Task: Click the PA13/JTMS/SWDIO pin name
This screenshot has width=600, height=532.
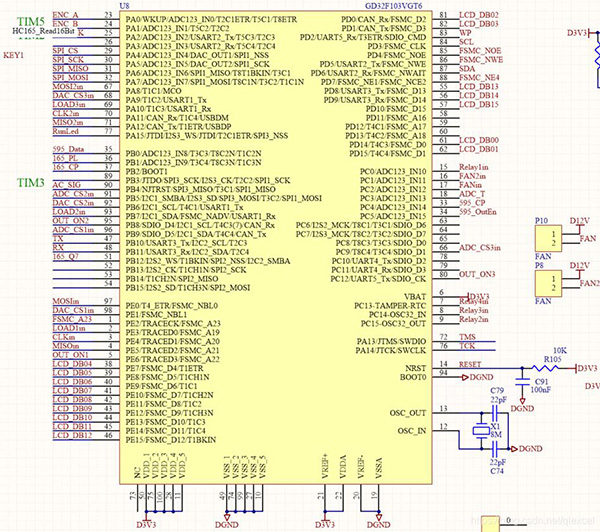Action: click(391, 341)
